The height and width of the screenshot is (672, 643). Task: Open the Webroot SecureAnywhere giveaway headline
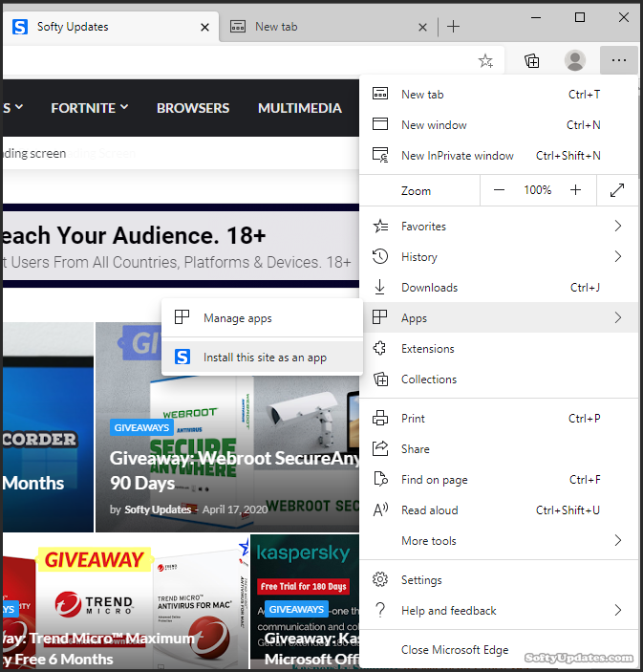pyautogui.click(x=235, y=470)
